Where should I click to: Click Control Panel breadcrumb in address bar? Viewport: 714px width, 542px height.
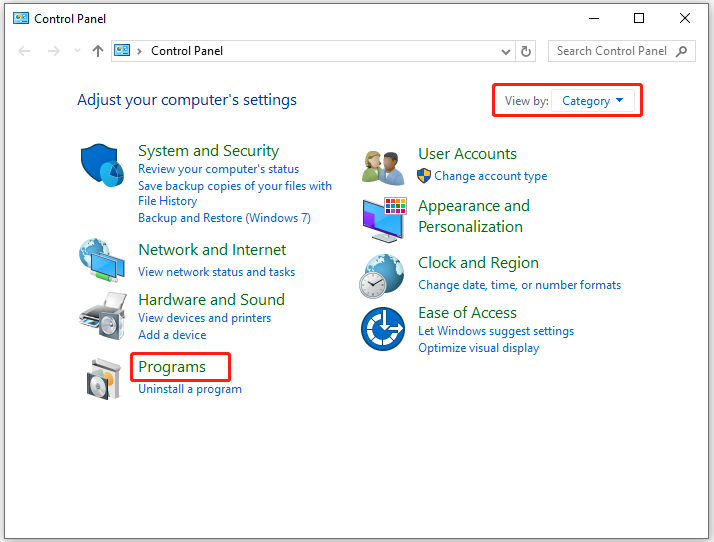point(187,51)
